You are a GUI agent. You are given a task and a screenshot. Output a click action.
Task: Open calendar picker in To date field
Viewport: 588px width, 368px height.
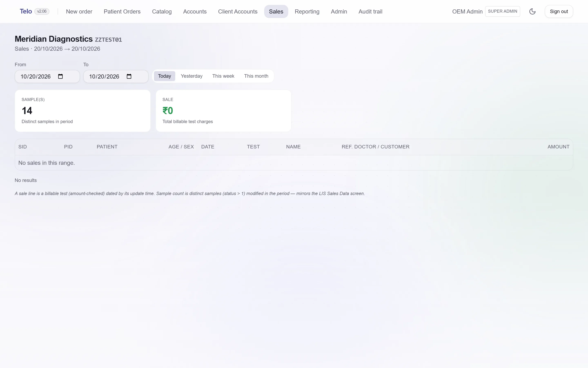pyautogui.click(x=129, y=76)
